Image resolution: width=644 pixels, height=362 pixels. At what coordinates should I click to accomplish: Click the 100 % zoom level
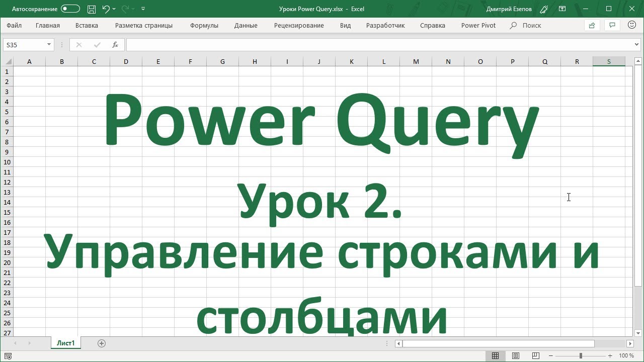[x=626, y=356]
